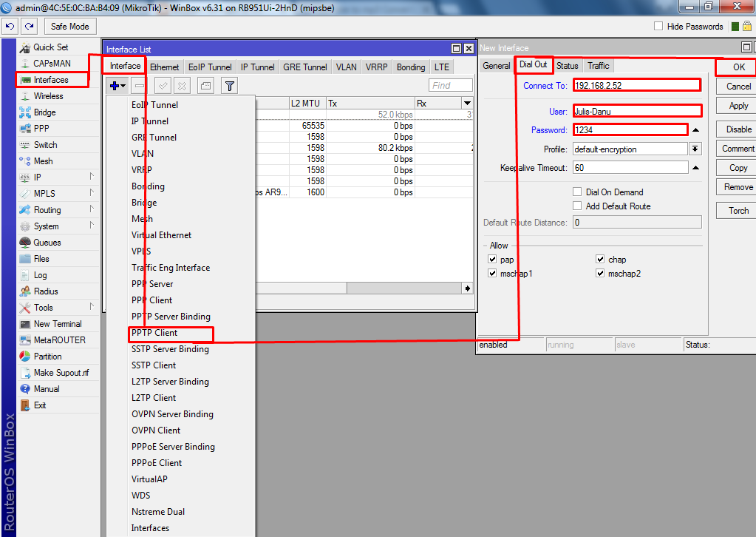Open the EoIP Tunnel tab in Interface List

tap(210, 67)
